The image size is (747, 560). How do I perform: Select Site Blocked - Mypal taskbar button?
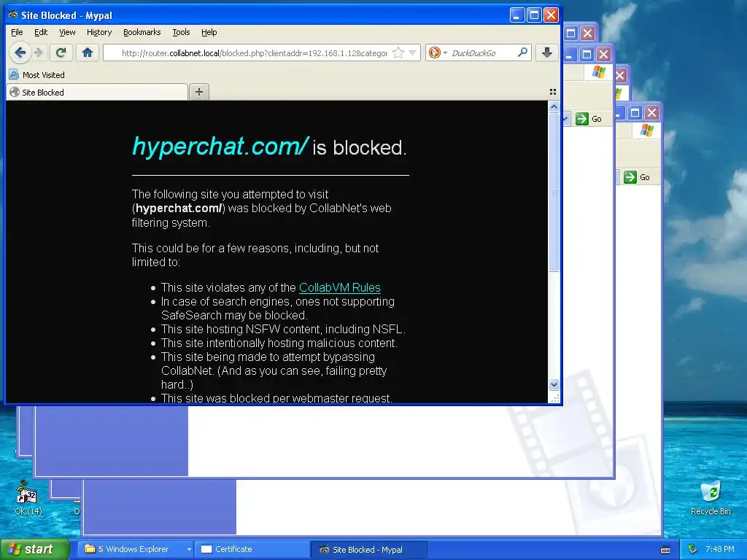point(368,550)
